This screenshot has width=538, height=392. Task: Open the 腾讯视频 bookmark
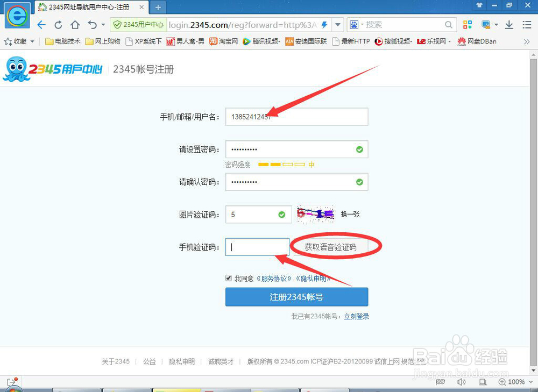(261, 41)
